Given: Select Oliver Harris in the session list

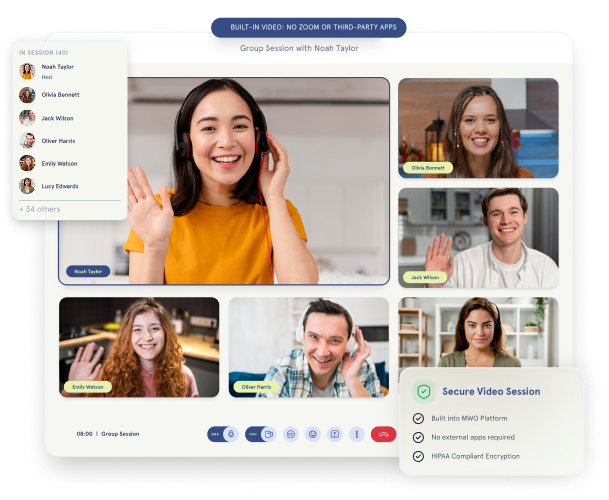Looking at the screenshot, I should tap(60, 140).
